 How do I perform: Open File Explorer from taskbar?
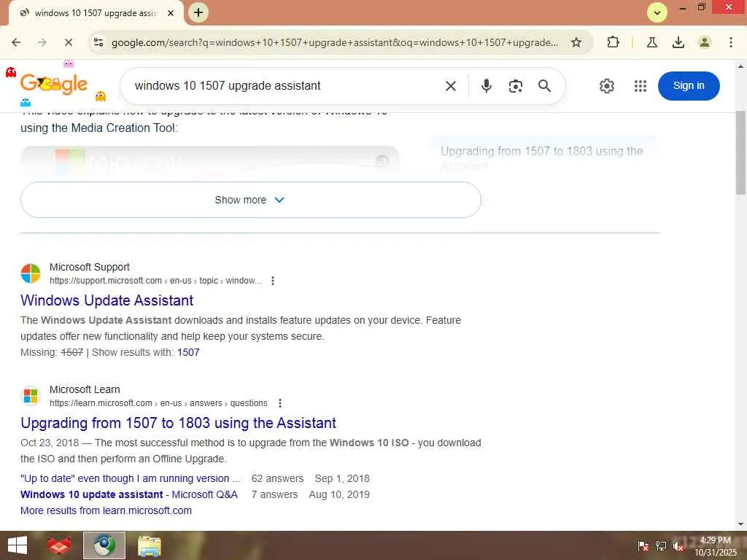(x=149, y=545)
